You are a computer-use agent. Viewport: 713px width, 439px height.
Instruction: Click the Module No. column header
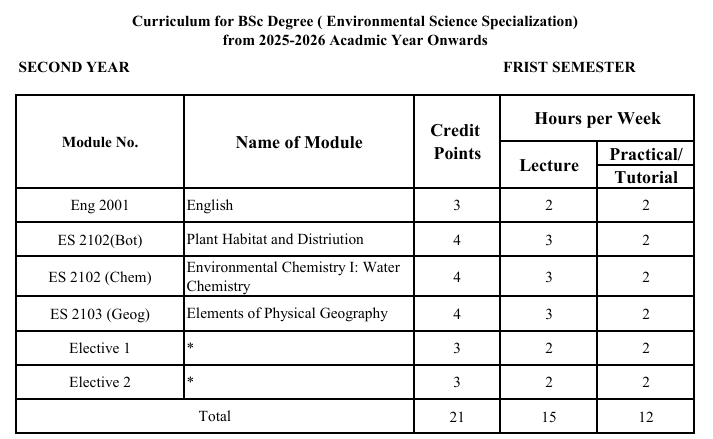coord(100,142)
